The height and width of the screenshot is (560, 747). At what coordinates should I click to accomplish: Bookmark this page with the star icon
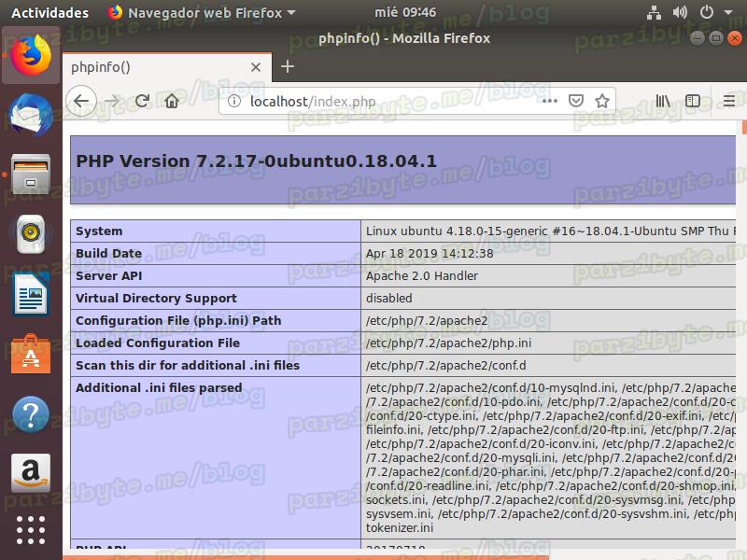[x=602, y=101]
